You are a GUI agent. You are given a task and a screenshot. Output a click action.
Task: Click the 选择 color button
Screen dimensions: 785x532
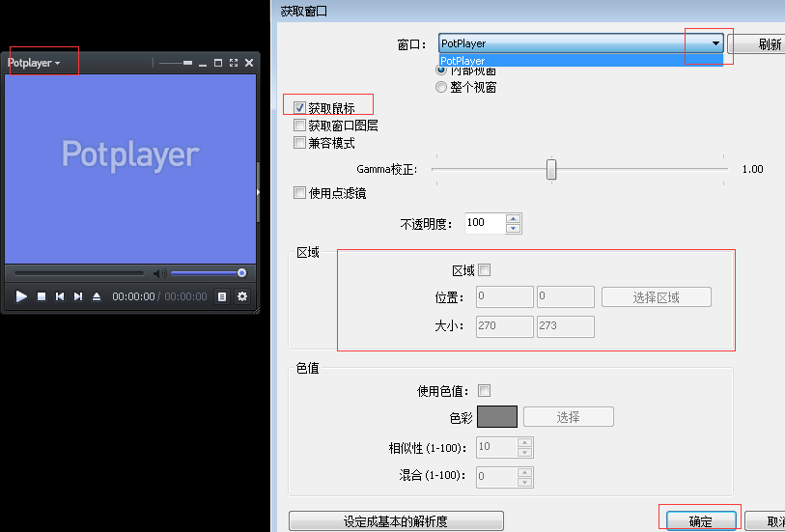(569, 417)
